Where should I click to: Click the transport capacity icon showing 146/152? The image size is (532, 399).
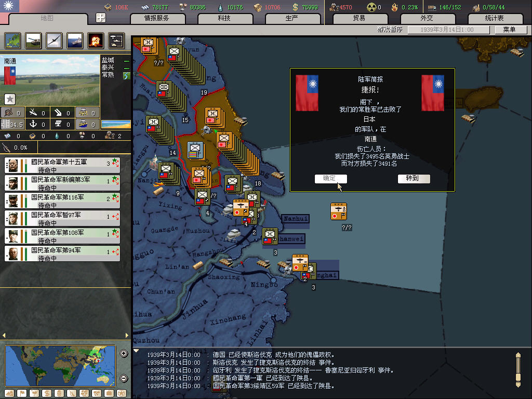pos(432,7)
